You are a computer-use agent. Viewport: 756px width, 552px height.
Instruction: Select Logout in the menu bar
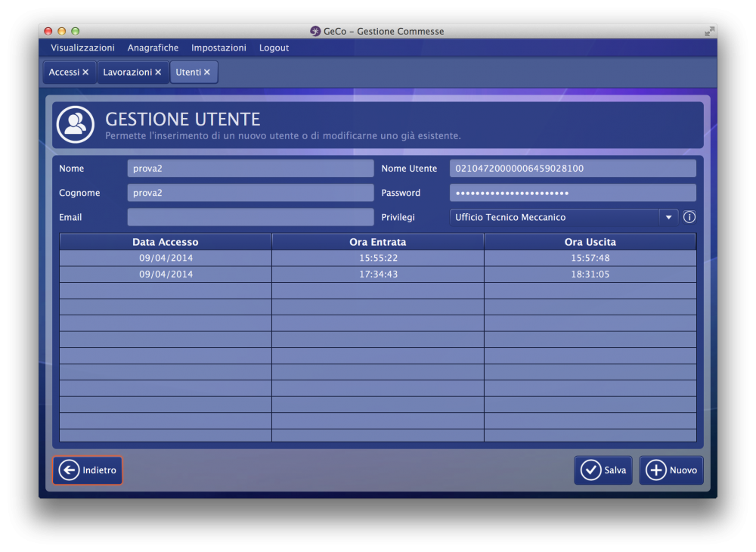274,48
